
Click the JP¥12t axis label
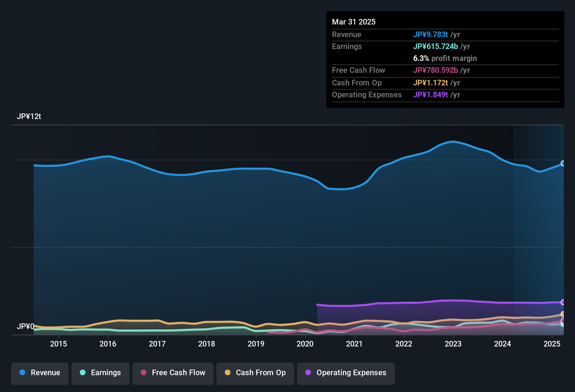[x=29, y=117]
